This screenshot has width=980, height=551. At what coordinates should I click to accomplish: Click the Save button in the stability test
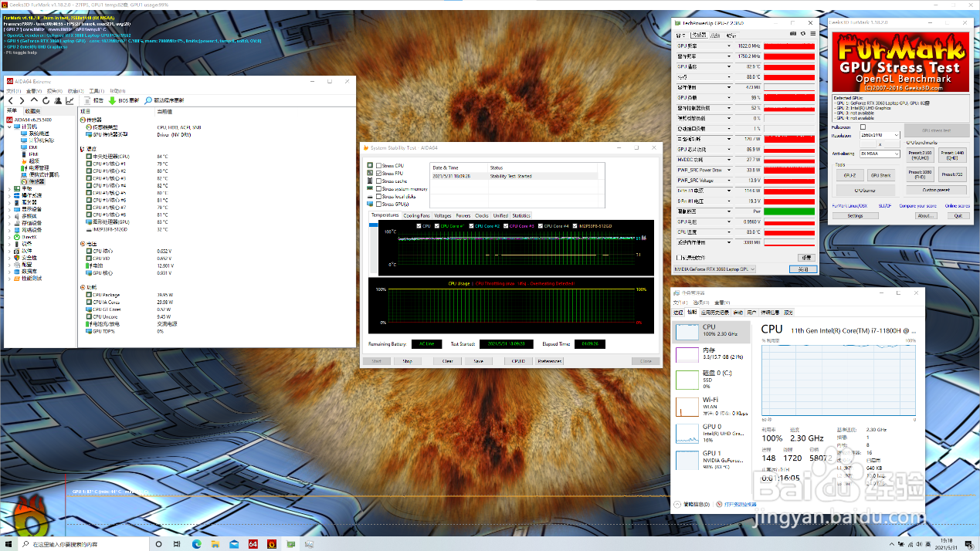point(478,360)
